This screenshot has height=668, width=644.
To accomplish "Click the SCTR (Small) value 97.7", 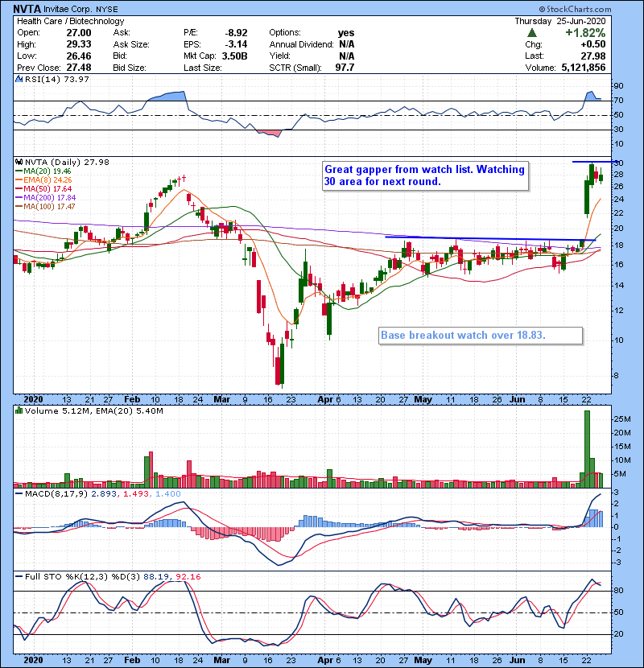I will pos(345,68).
